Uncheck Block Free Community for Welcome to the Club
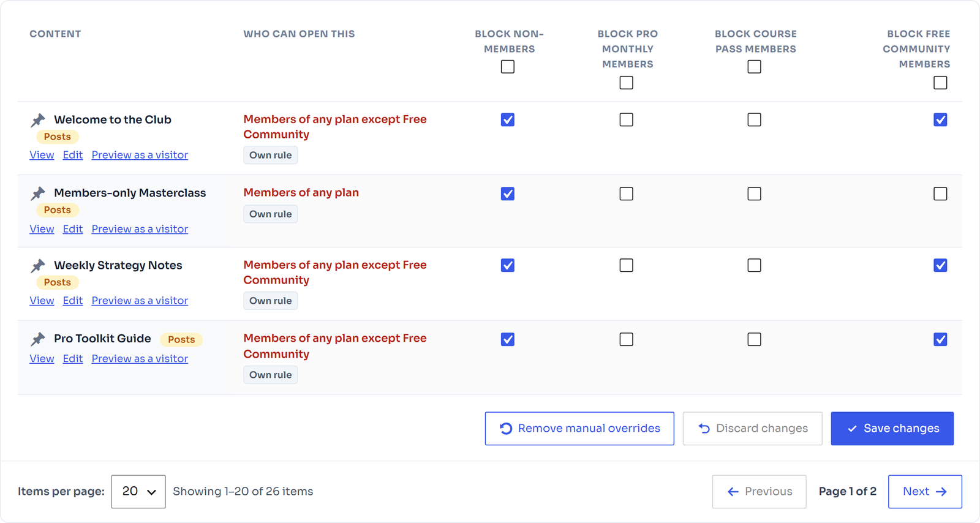 (940, 119)
